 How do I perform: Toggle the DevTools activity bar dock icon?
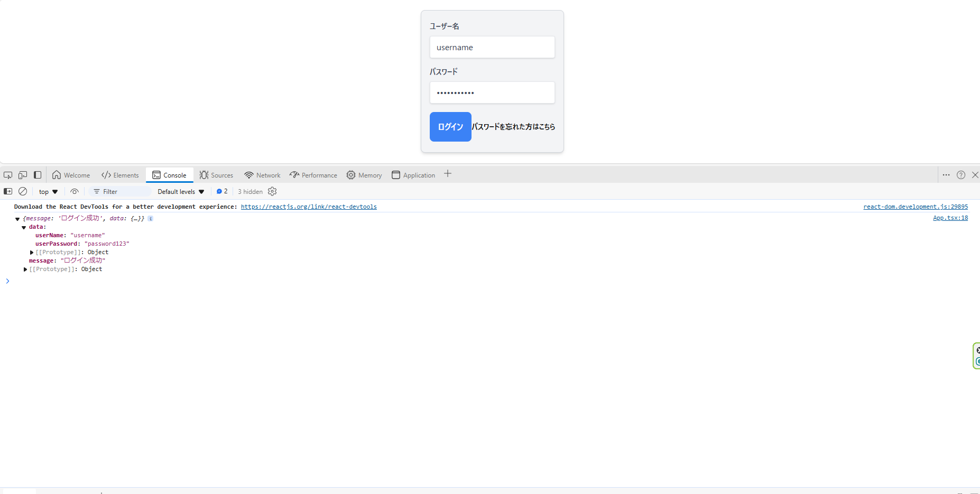pos(38,175)
